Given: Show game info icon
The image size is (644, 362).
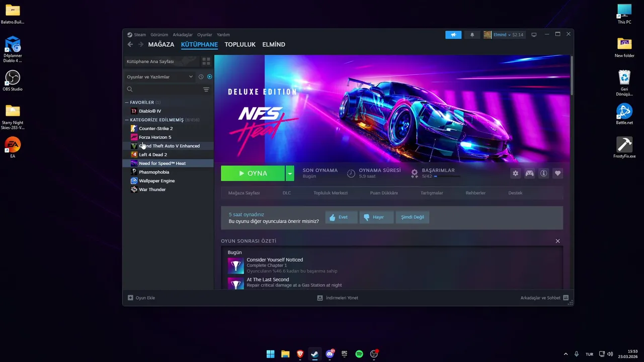Looking at the screenshot, I should point(543,173).
